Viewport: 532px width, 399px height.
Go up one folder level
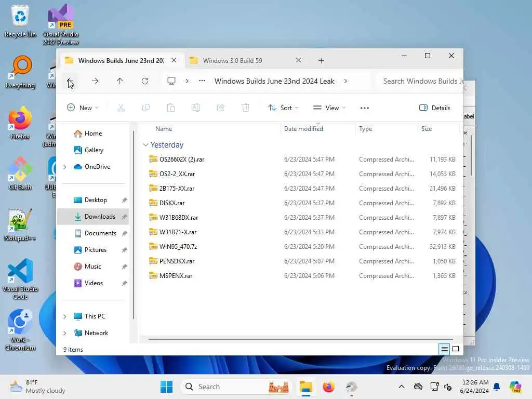120,81
